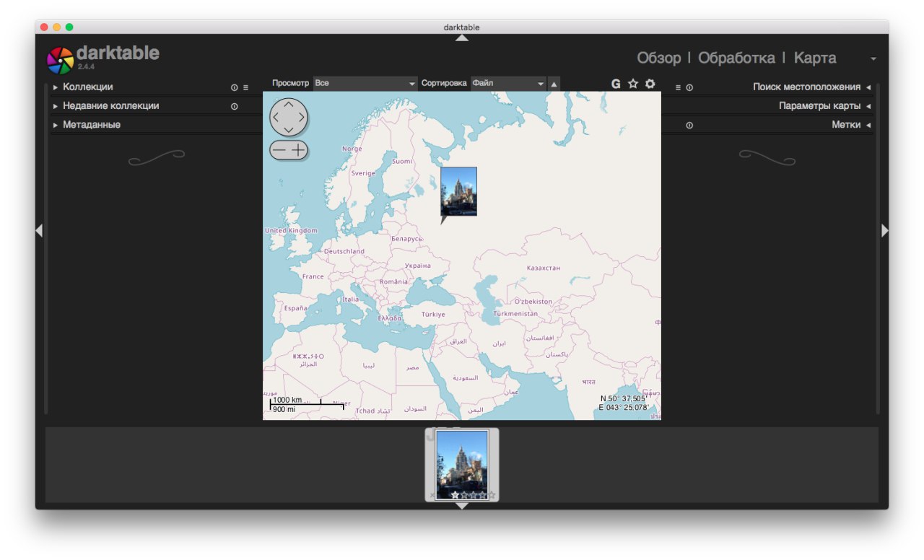
Task: Open preferences via the gear icon
Action: click(x=650, y=84)
